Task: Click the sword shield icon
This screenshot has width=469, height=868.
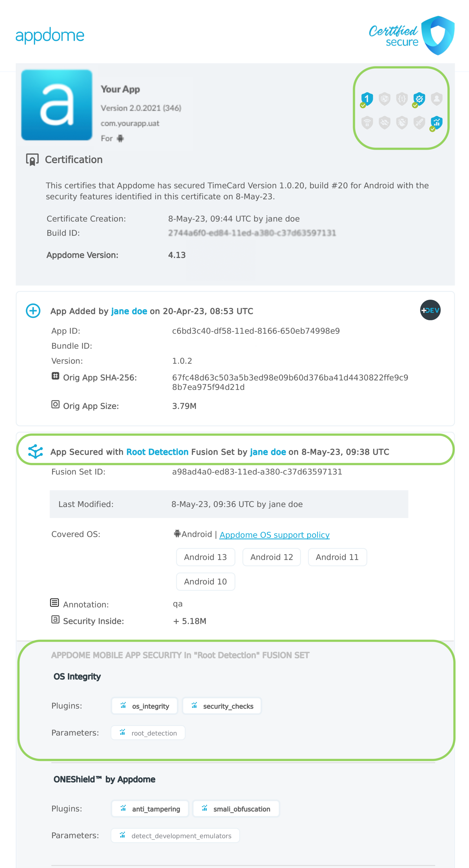Action: (419, 123)
